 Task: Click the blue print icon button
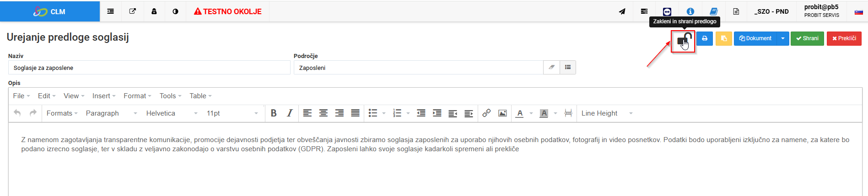tap(705, 38)
